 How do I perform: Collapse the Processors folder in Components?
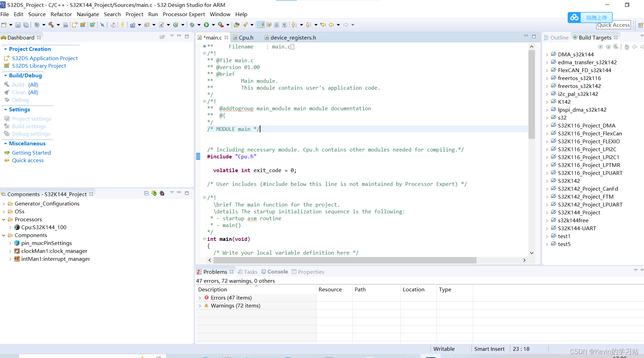(4, 220)
